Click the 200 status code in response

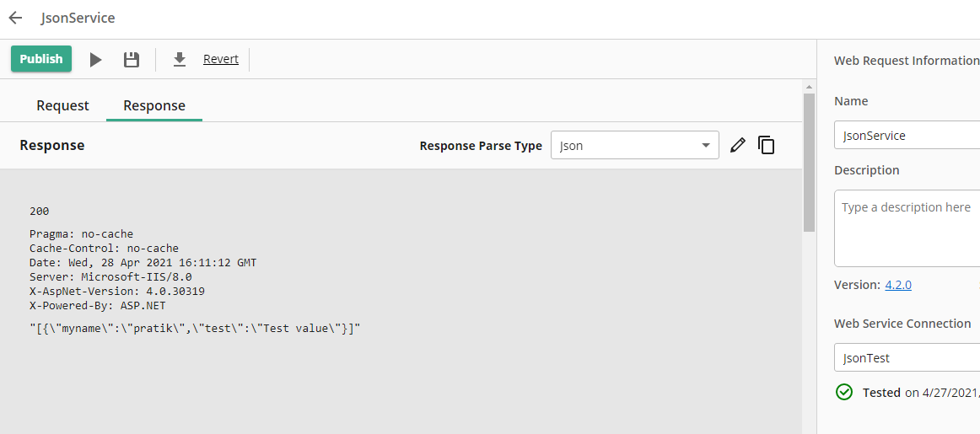pos(40,212)
